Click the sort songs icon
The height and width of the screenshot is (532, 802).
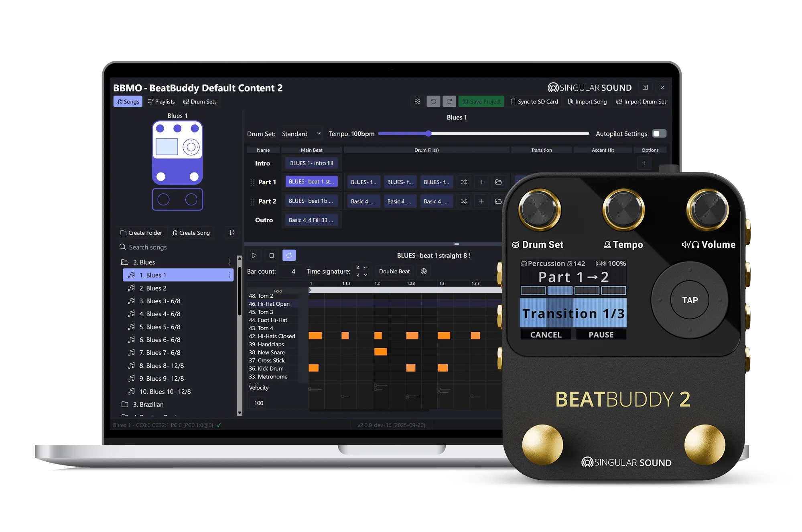coord(232,233)
